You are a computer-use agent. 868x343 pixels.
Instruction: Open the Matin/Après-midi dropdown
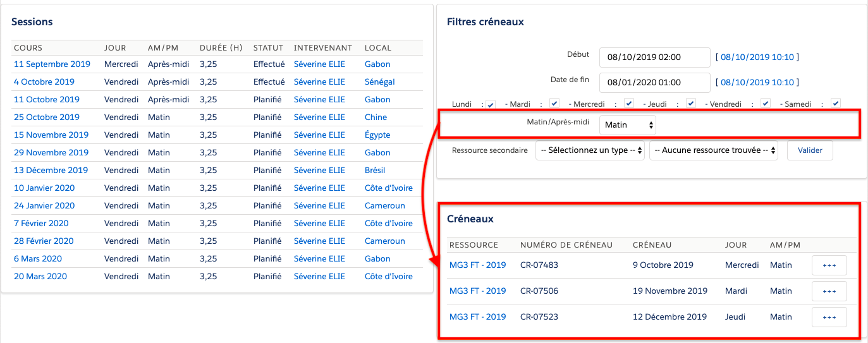[x=627, y=125]
